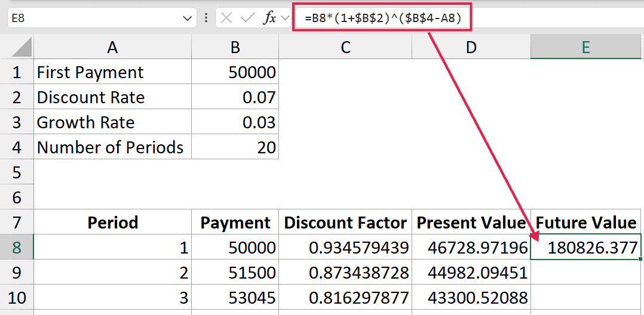Click in the formula bar text
The image size is (644, 315).
[382, 18]
